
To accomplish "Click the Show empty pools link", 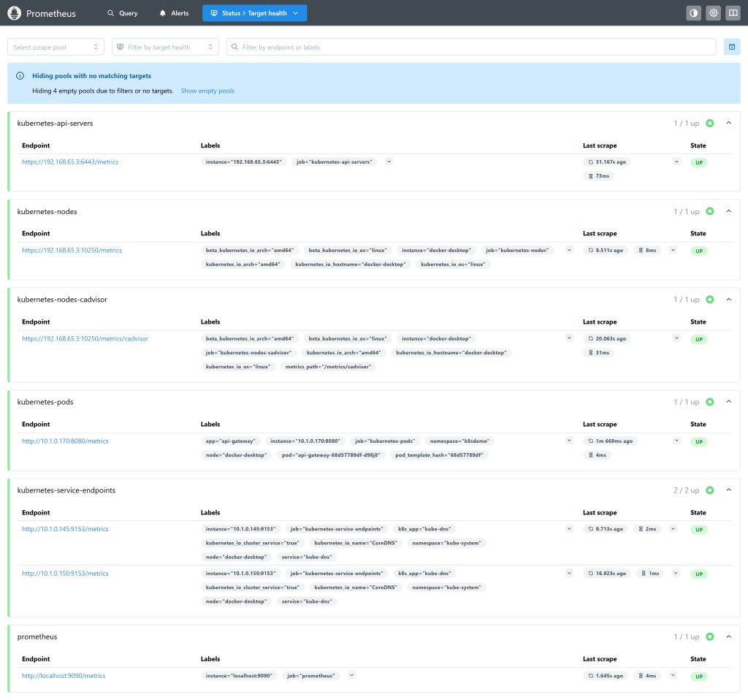I will (x=207, y=91).
